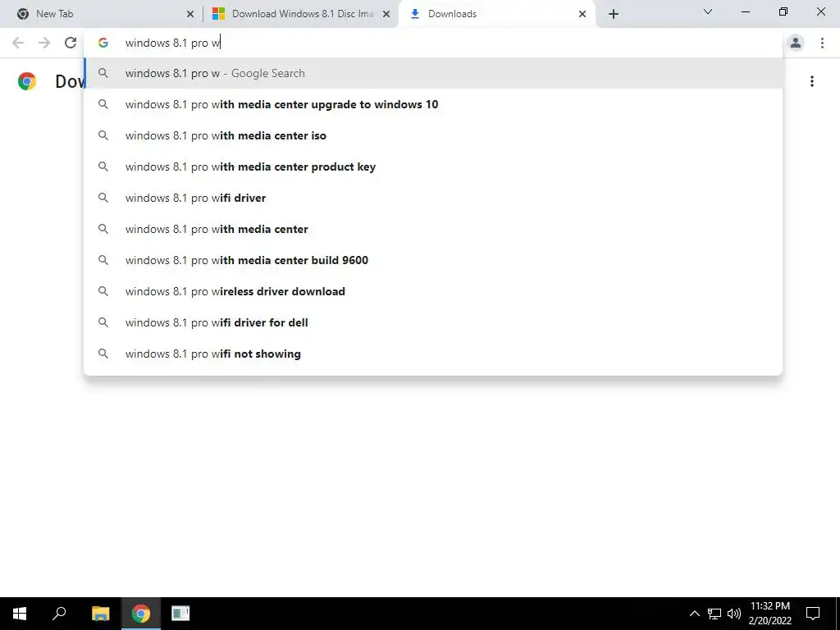
Task: Close the Chrome window
Action: [820, 11]
